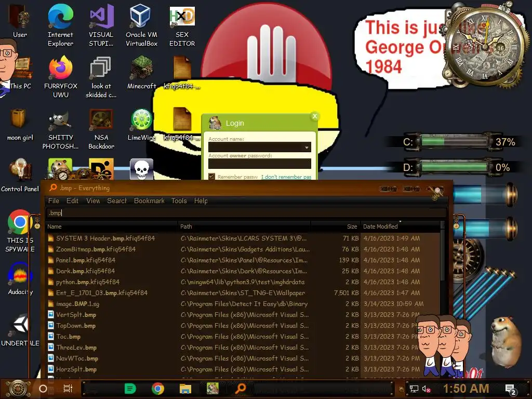Open the VISUAL STUPI... desktop icon
This screenshot has width=532, height=399.
click(x=101, y=24)
